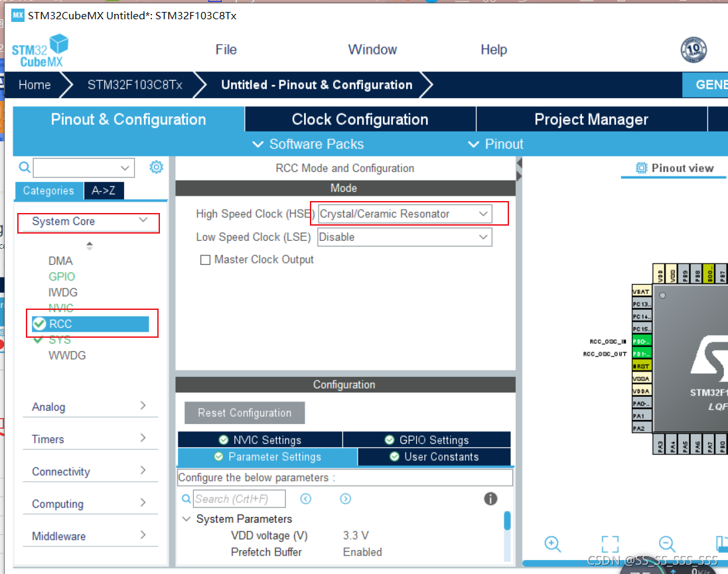Select the Pinout & Configuration tab
728x574 pixels.
pos(129,119)
